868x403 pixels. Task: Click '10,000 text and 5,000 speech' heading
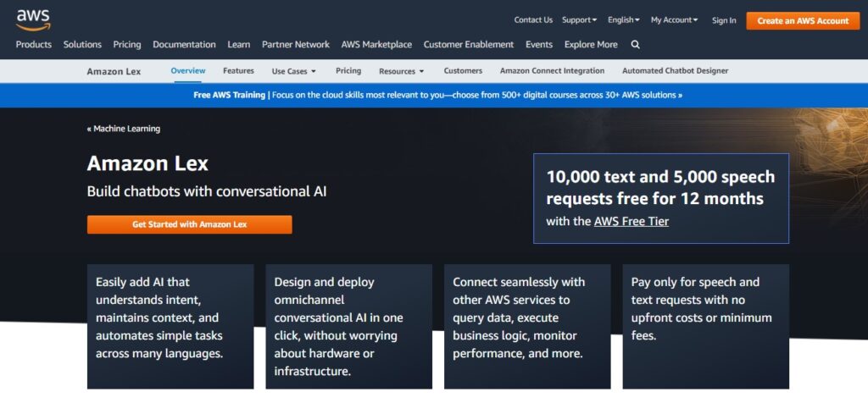point(660,187)
